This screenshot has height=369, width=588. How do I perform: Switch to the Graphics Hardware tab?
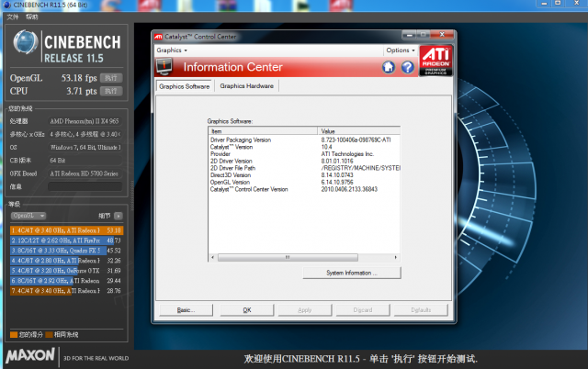pos(247,85)
